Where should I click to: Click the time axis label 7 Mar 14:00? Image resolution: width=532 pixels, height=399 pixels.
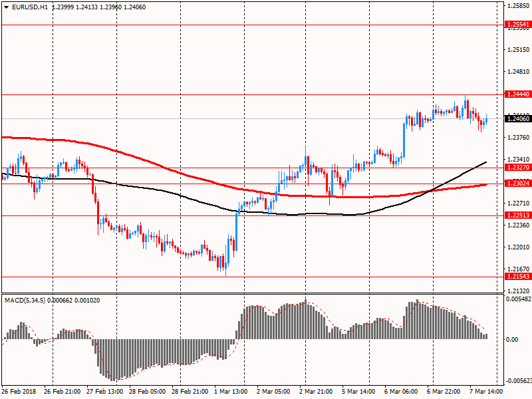click(x=486, y=392)
